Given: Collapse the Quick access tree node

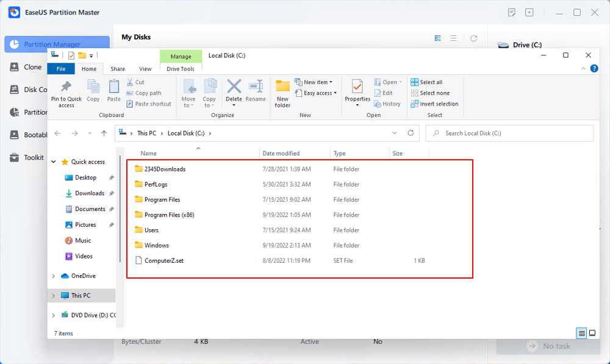Looking at the screenshot, I should tap(54, 162).
